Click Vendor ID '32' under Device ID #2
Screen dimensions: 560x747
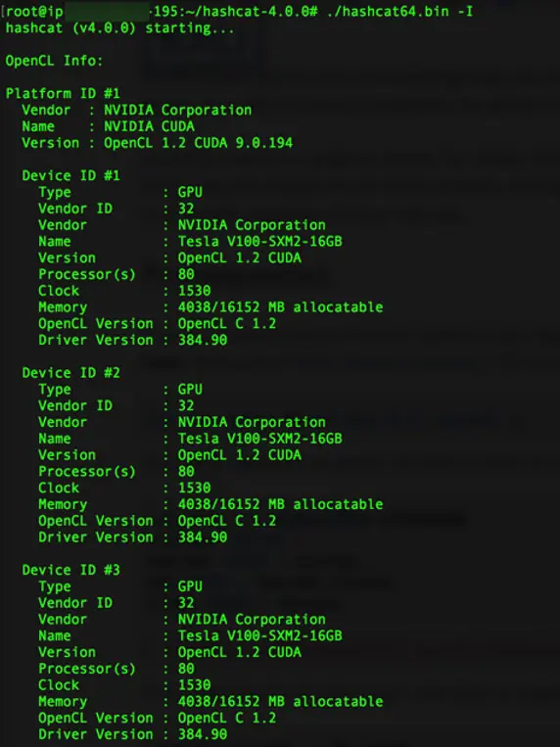click(186, 406)
